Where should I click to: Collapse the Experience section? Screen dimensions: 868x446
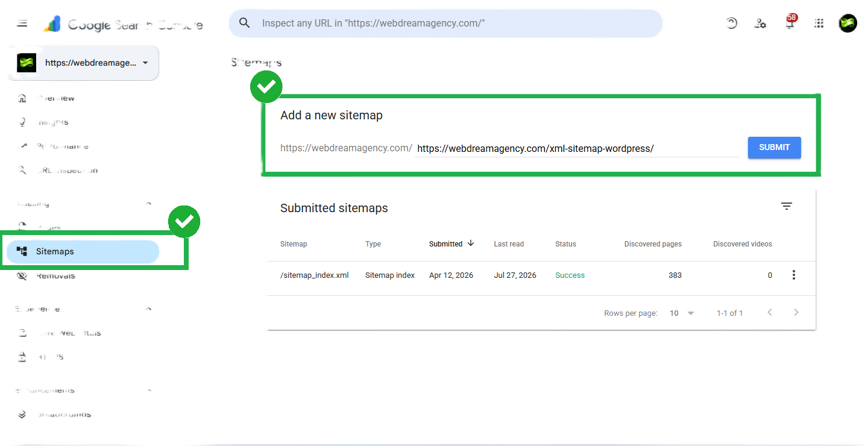pos(149,309)
